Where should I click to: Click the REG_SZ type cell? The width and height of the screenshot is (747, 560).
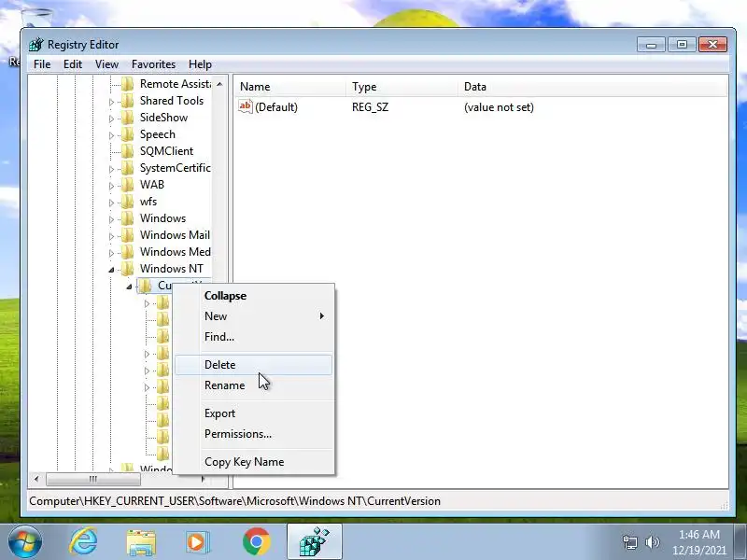point(370,107)
